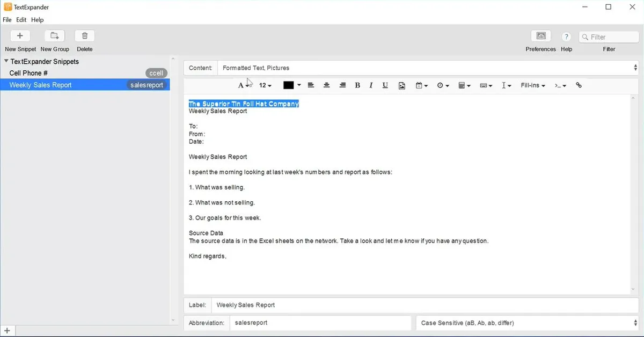Open the cursor position menu

(506, 85)
